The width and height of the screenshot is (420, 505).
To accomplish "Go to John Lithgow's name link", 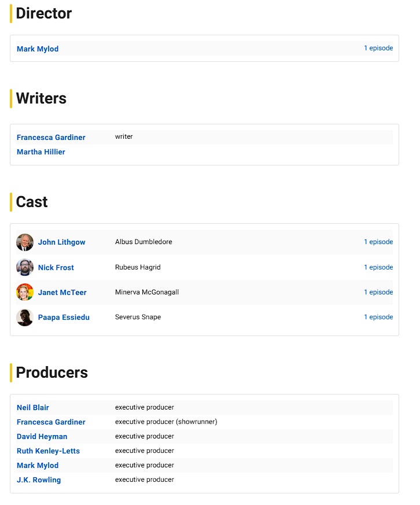I will coord(61,242).
